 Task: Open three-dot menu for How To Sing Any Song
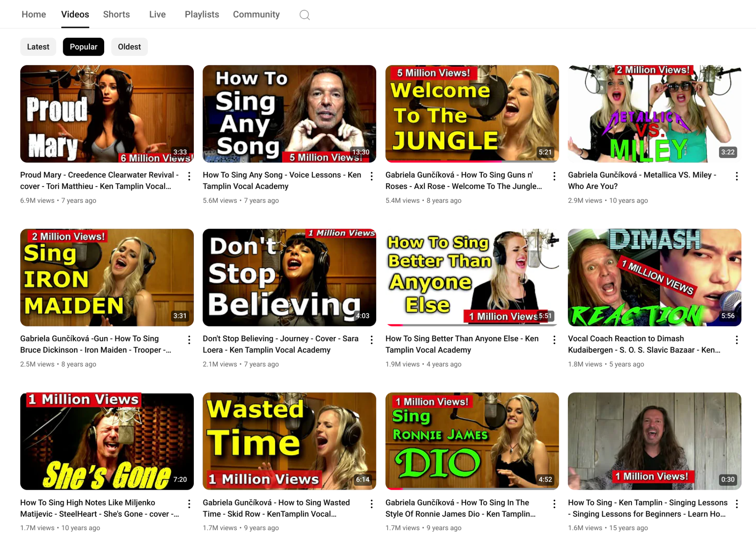tap(372, 176)
